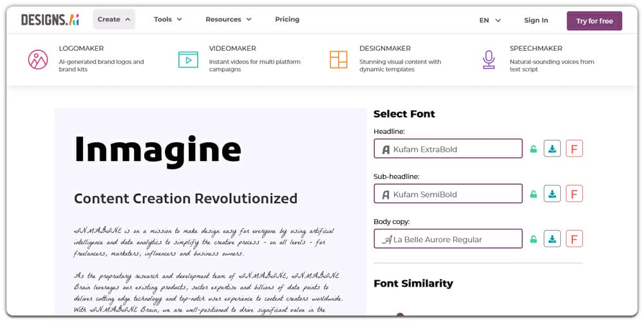Download the Headline font Kufam ExtraBold
644x322 pixels.
click(x=552, y=149)
